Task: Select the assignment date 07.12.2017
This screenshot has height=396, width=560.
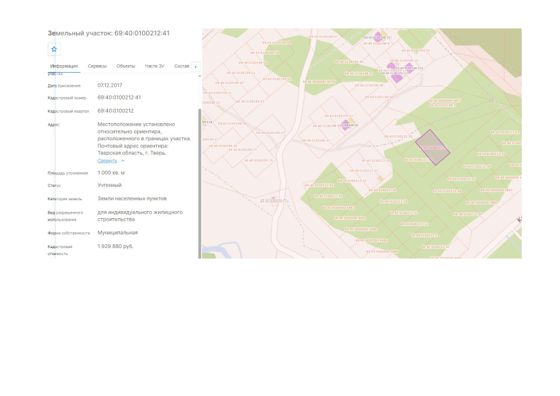Action: pos(110,85)
